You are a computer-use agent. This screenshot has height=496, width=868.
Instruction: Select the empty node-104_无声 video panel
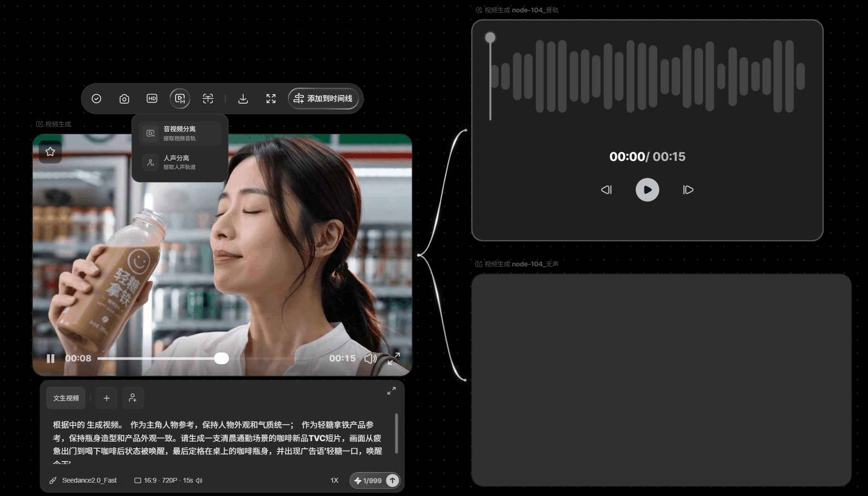(x=661, y=380)
